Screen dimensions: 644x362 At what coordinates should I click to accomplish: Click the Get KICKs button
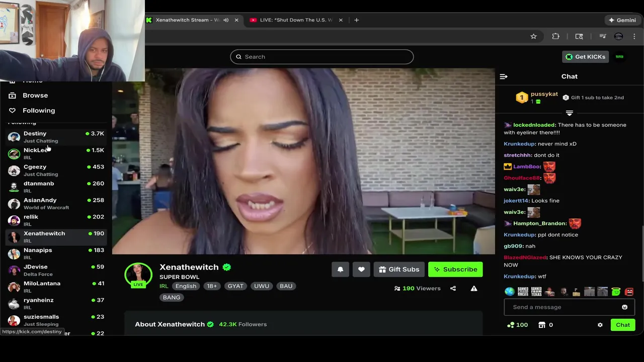click(x=586, y=57)
